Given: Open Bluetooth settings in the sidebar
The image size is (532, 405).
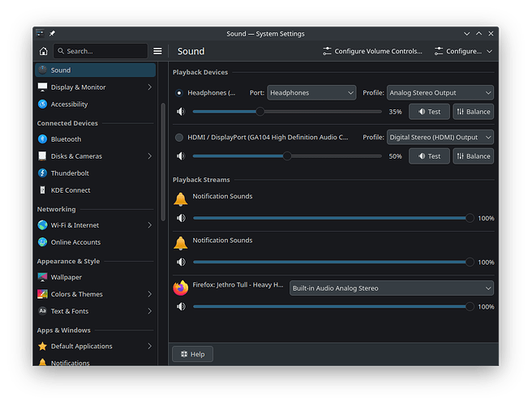Looking at the screenshot, I should pyautogui.click(x=66, y=139).
